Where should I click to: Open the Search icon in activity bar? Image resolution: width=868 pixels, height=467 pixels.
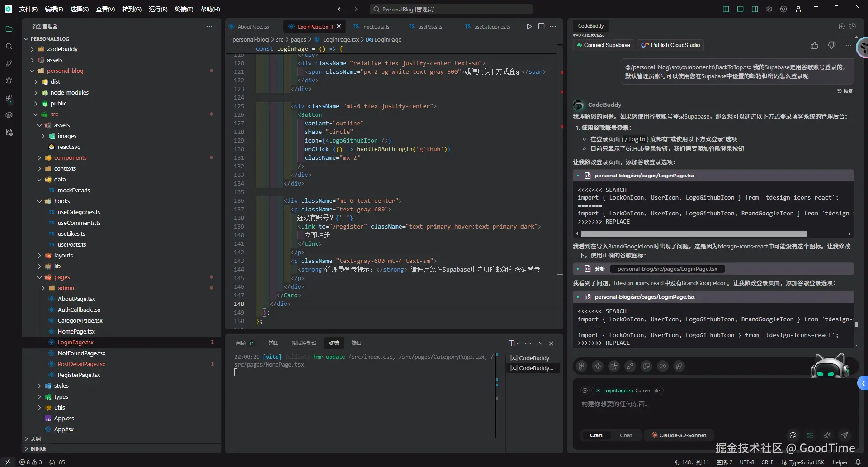click(x=9, y=46)
